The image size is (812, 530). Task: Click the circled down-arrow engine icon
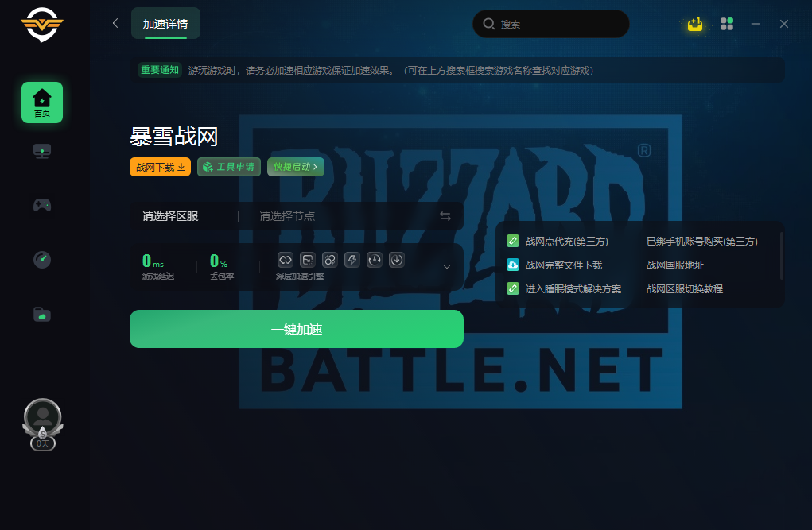click(x=397, y=260)
